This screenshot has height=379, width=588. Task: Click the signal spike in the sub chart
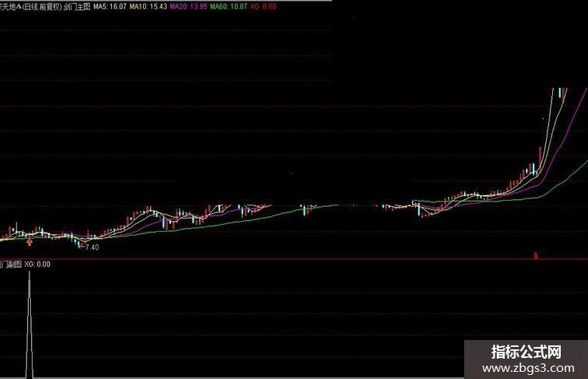click(x=29, y=325)
